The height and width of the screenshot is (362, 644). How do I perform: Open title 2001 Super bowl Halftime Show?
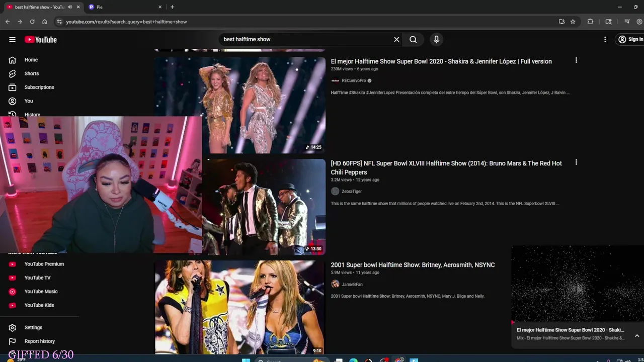413,265
